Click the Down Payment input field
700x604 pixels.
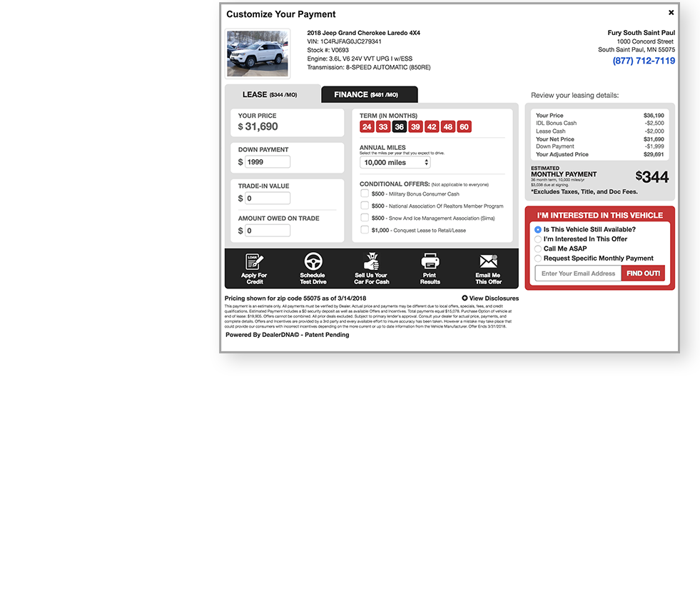[x=268, y=162]
